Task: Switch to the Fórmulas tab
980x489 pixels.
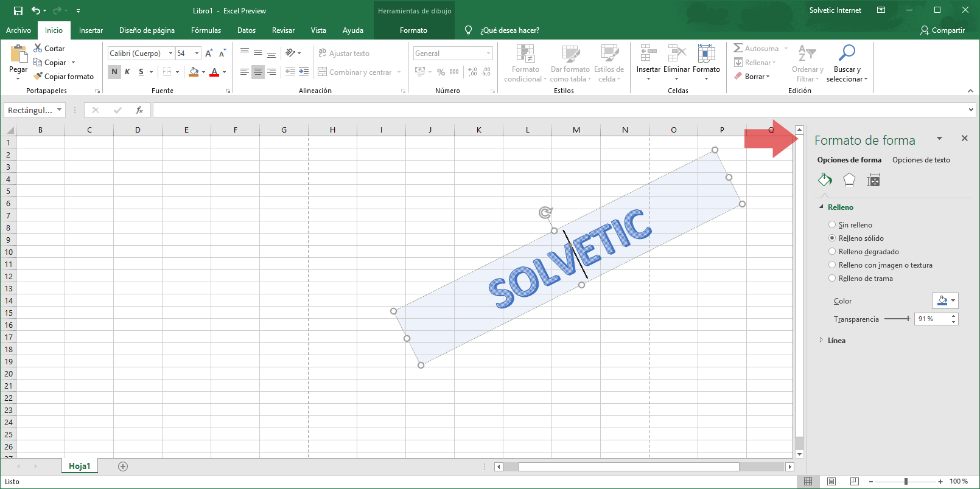Action: tap(206, 30)
